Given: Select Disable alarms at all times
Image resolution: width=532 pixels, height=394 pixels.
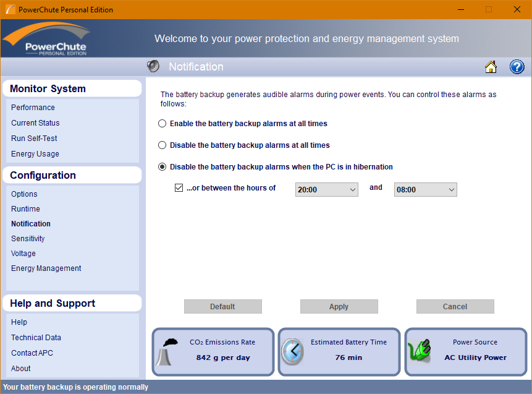Looking at the screenshot, I should point(162,145).
